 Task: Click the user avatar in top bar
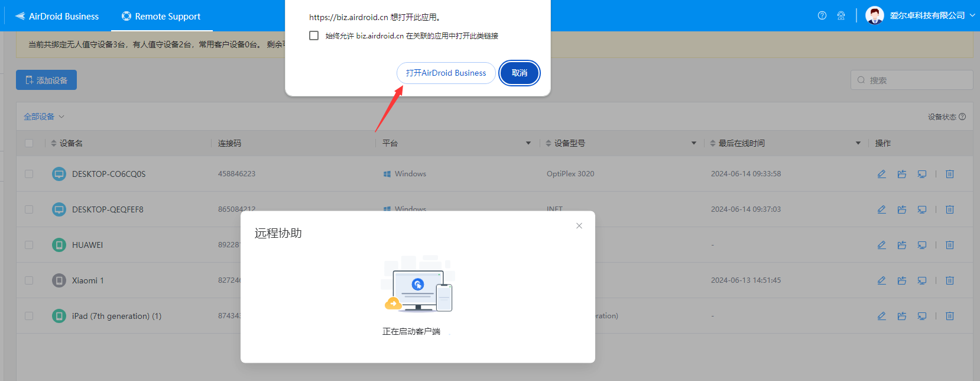pyautogui.click(x=875, y=15)
